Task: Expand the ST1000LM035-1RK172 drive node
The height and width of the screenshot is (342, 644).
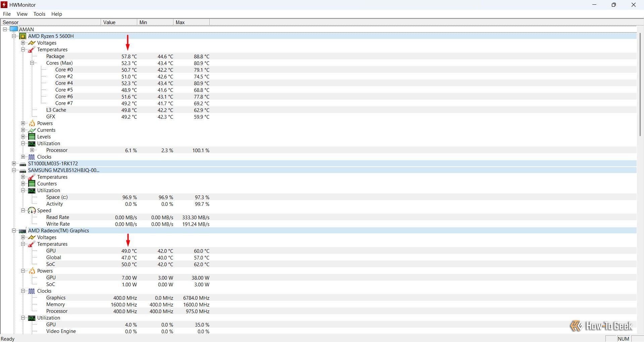Action: (x=14, y=164)
